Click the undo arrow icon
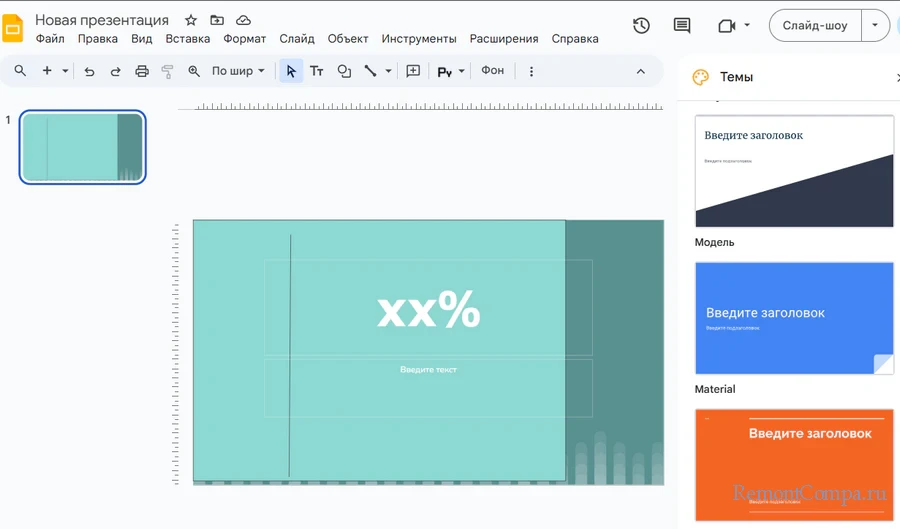This screenshot has height=529, width=900. (x=89, y=71)
